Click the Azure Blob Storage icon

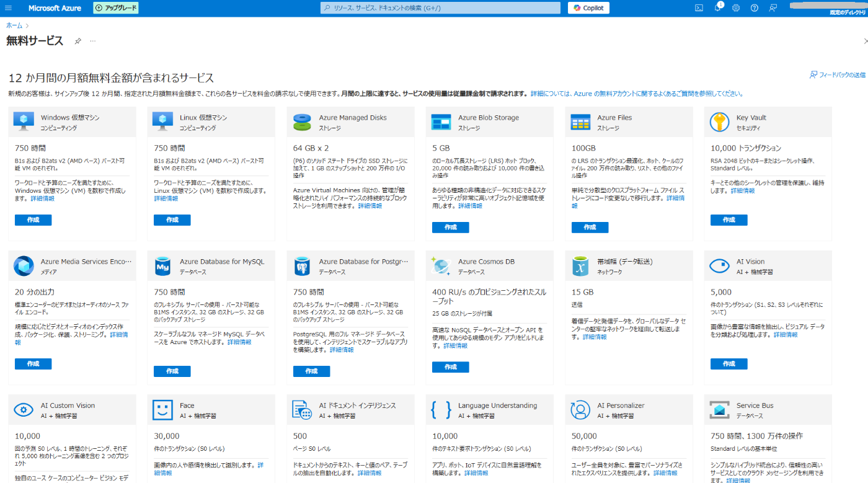(441, 122)
